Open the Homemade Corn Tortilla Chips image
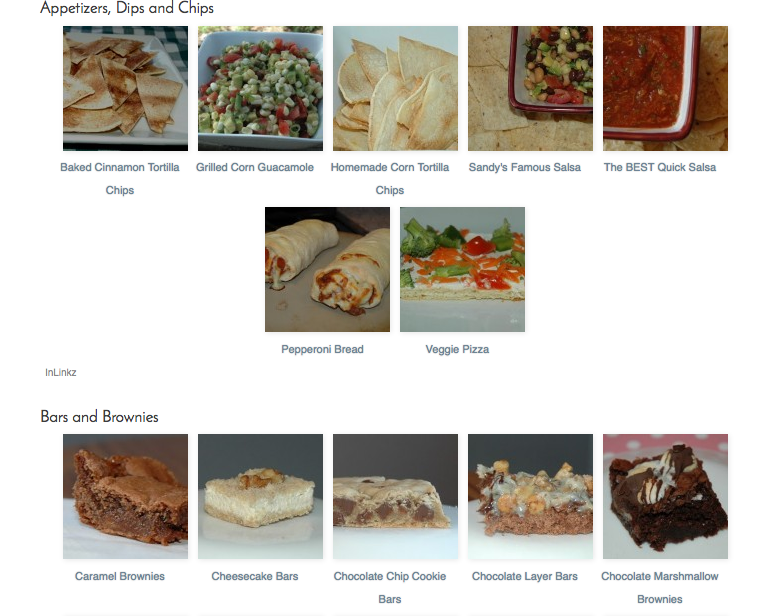 click(x=396, y=88)
